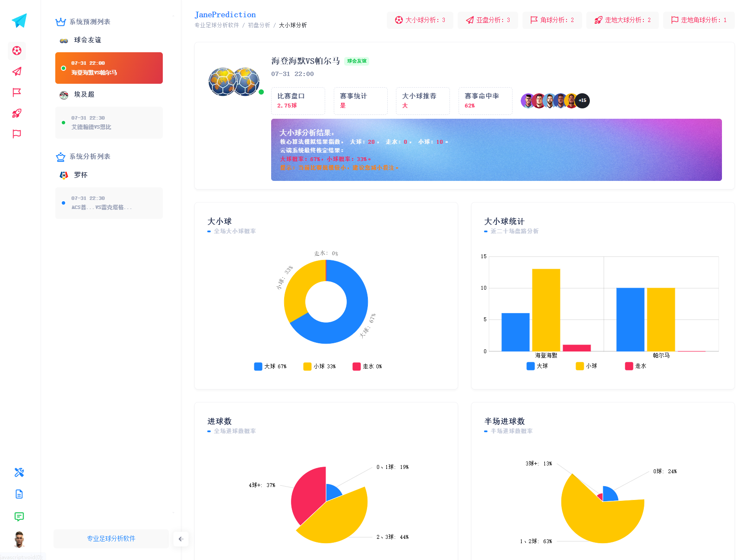The height and width of the screenshot is (560, 747).
Task: Click the 埃及超 league icon
Action: pyautogui.click(x=64, y=95)
